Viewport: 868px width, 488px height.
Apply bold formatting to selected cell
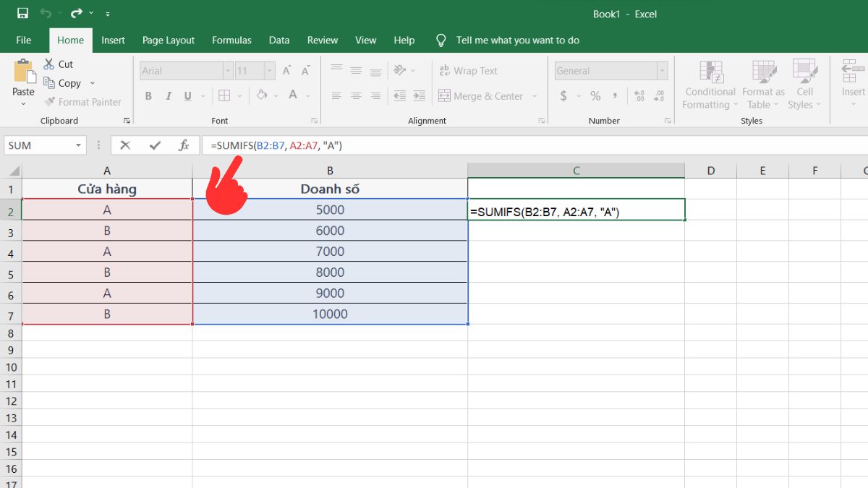(149, 96)
